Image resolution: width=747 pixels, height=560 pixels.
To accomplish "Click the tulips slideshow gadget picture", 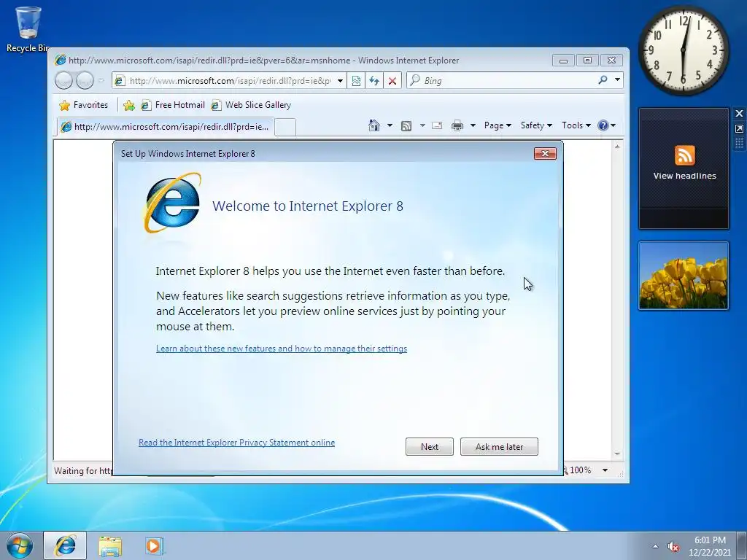I will coord(683,276).
